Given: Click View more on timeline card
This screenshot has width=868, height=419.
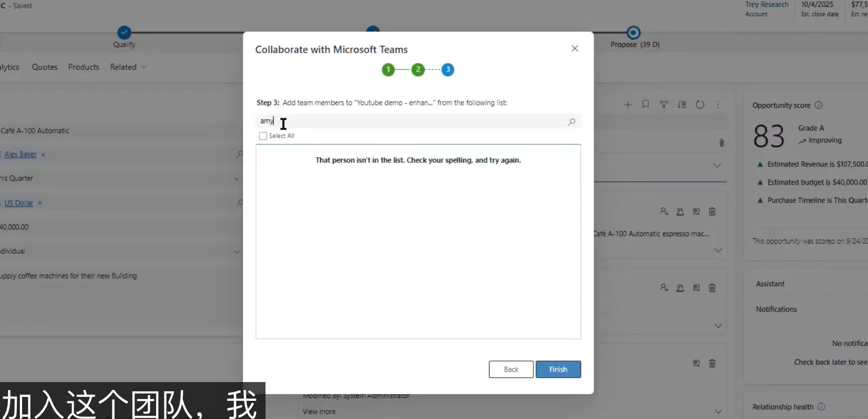Looking at the screenshot, I should point(319,412).
